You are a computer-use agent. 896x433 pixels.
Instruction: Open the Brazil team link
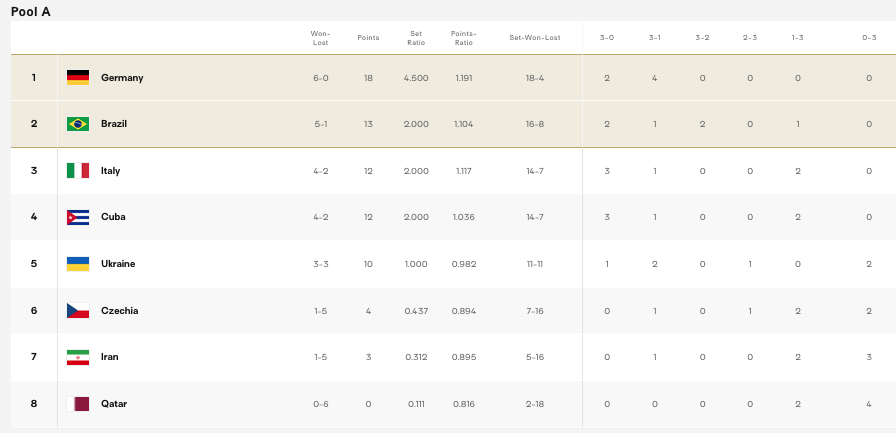(x=114, y=124)
